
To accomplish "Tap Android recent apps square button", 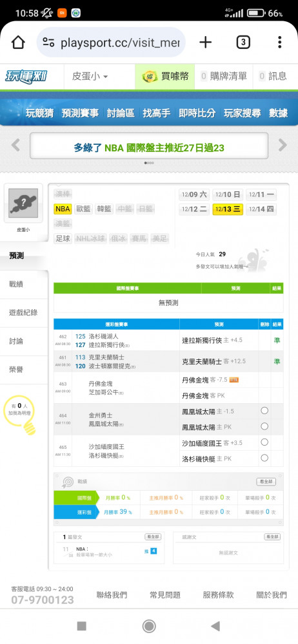I will click(81, 626).
